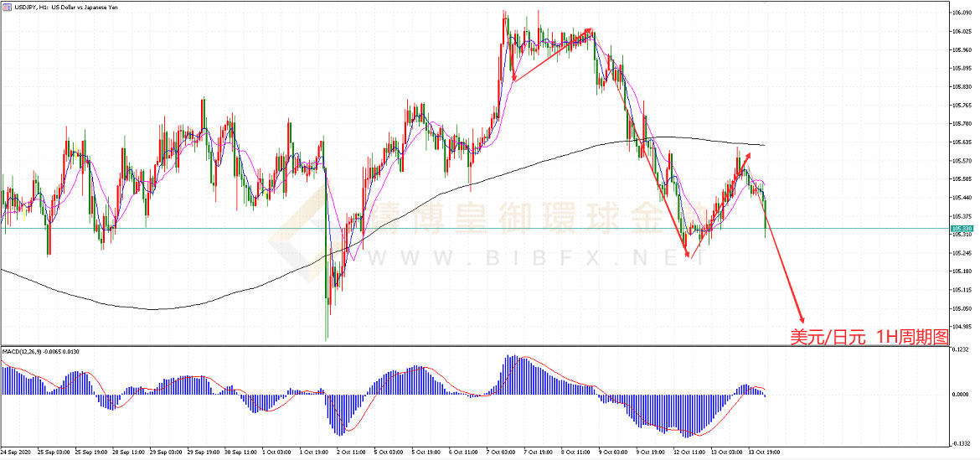This screenshot has height=460, width=980.
Task: Select the red 美元/日元 1H周期图 annotation text
Action: (x=870, y=337)
